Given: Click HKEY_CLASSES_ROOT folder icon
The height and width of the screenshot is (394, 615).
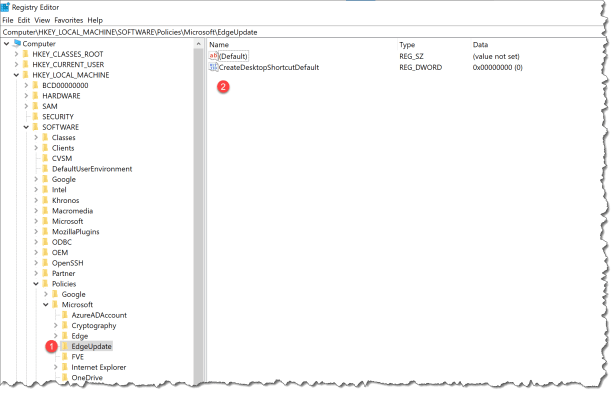Looking at the screenshot, I should [26, 54].
